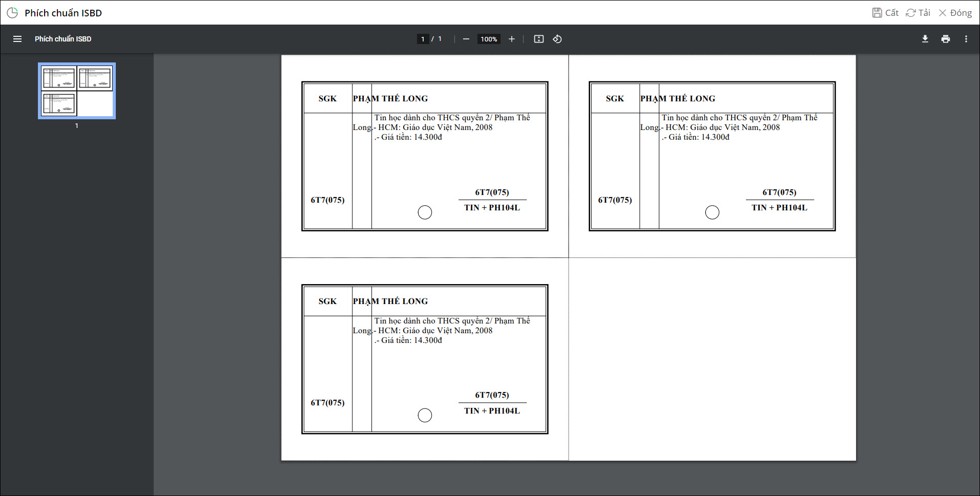The width and height of the screenshot is (980, 496).
Task: Print the Phích chuẩn ISBD document
Action: (x=946, y=39)
